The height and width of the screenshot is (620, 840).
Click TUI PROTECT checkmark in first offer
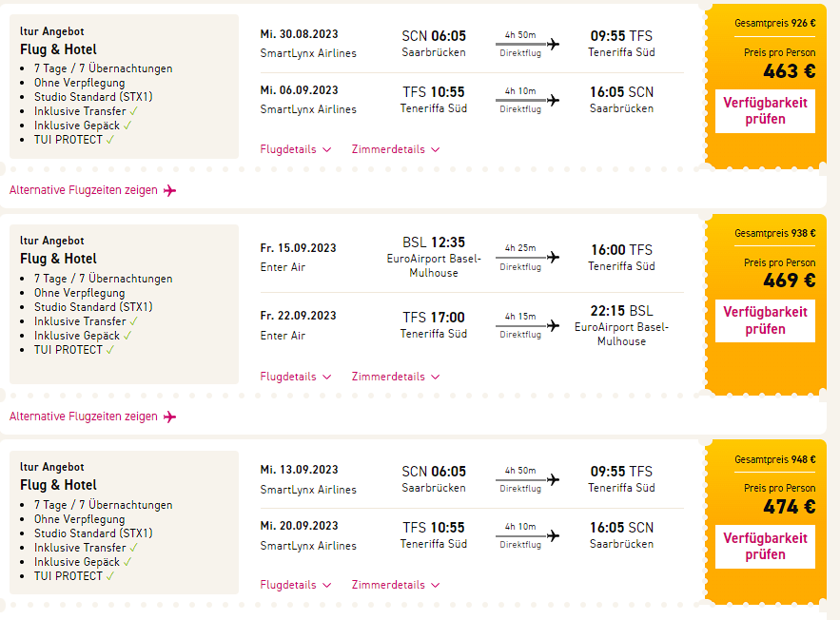[110, 140]
